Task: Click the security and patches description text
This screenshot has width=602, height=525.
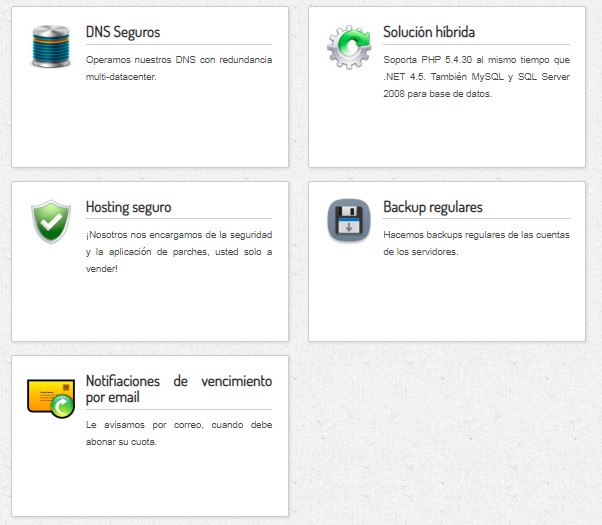Action: click(x=178, y=251)
